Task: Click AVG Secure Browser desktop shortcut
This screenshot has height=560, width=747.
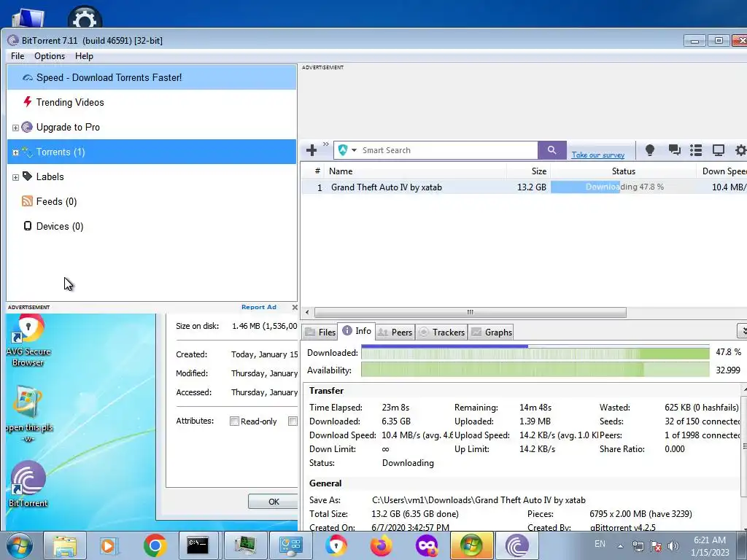Action: pyautogui.click(x=28, y=341)
